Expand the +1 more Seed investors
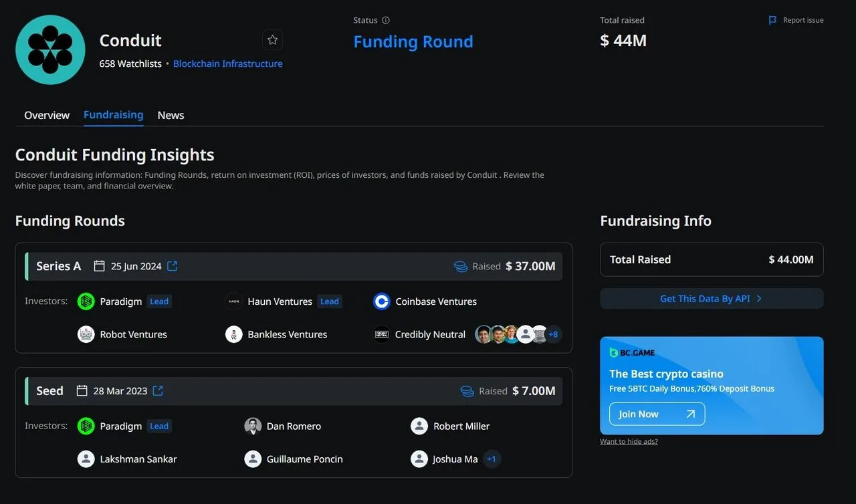 click(492, 459)
